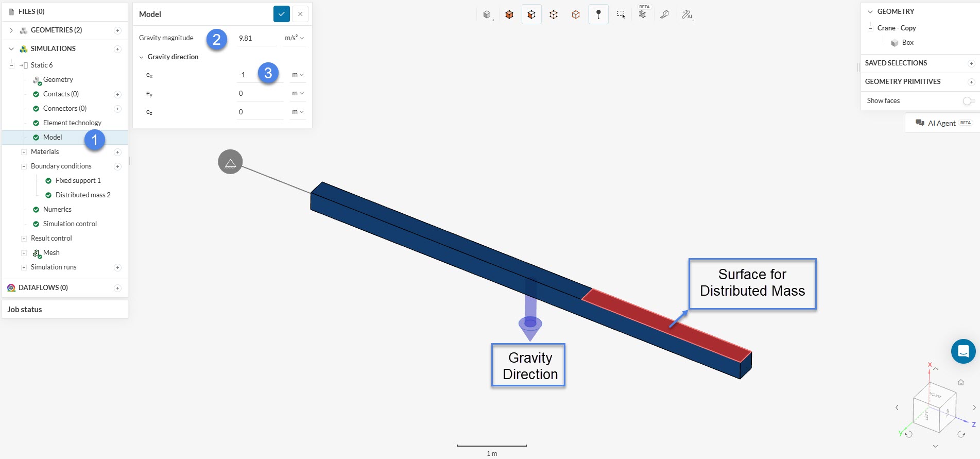Click the pin point toolbar icon
This screenshot has height=459, width=980.
[x=598, y=14]
